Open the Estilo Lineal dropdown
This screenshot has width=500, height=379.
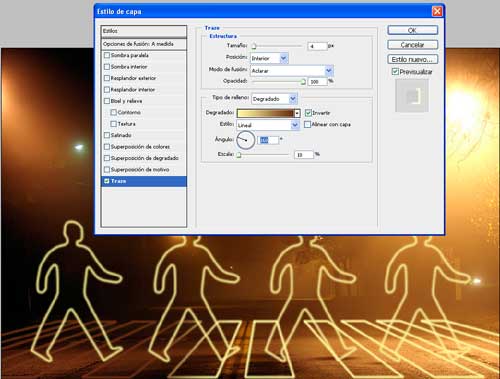click(x=295, y=125)
